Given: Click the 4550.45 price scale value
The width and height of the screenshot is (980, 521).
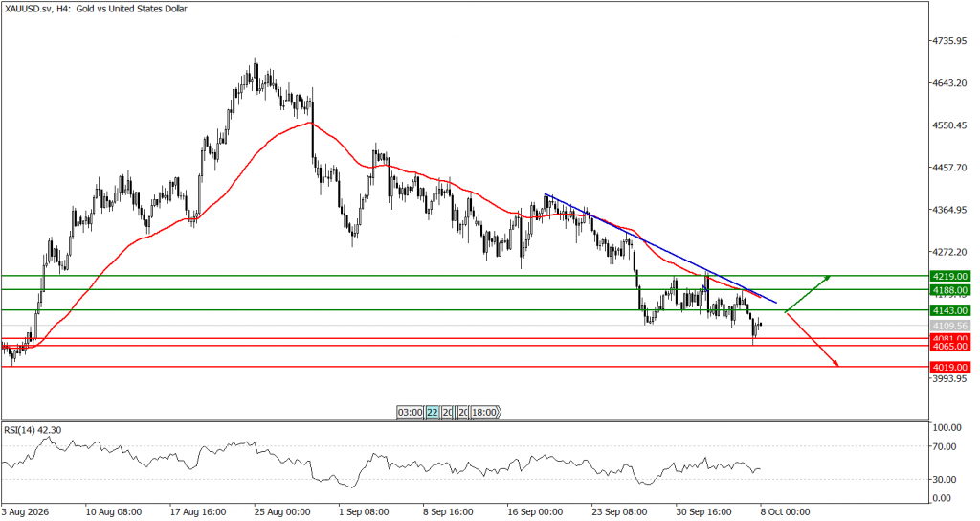Looking at the screenshot, I should [x=950, y=125].
